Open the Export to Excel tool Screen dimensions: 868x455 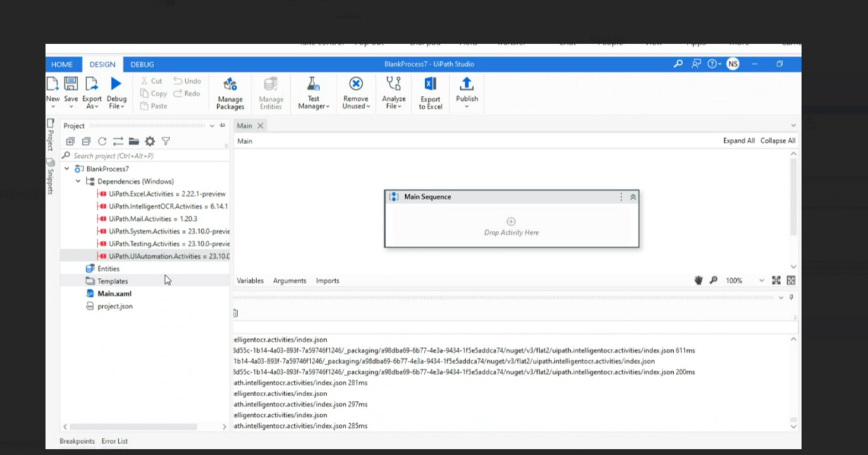(430, 93)
